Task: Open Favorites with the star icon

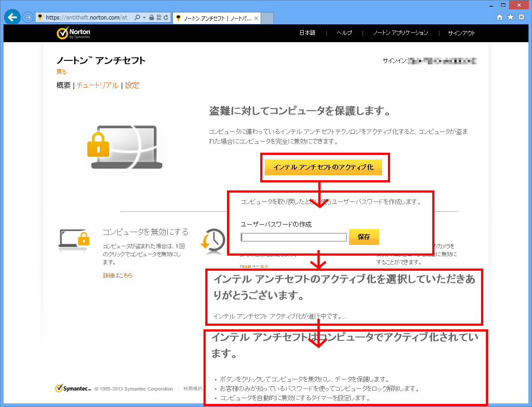Action: tap(510, 17)
